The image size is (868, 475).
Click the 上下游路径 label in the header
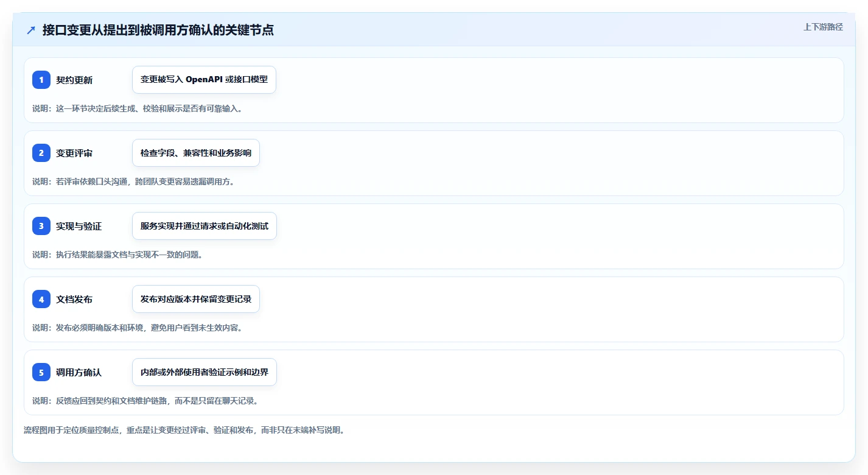[823, 27]
